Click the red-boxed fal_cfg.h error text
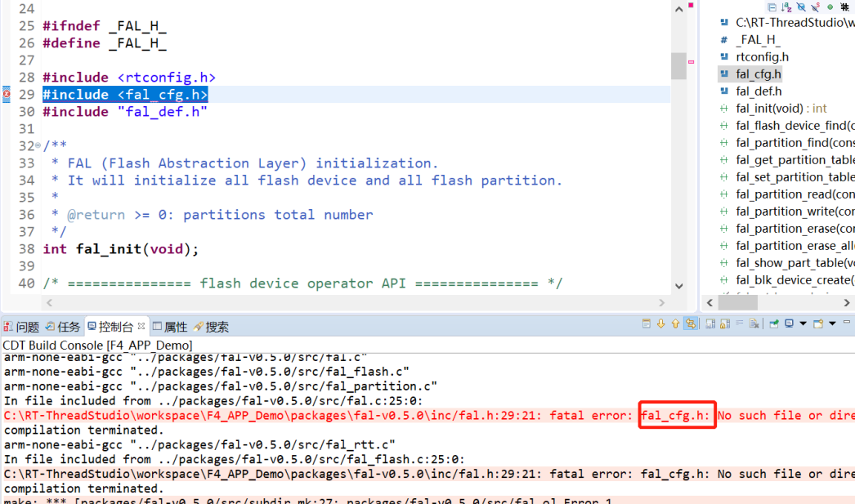The image size is (855, 504). [677, 415]
